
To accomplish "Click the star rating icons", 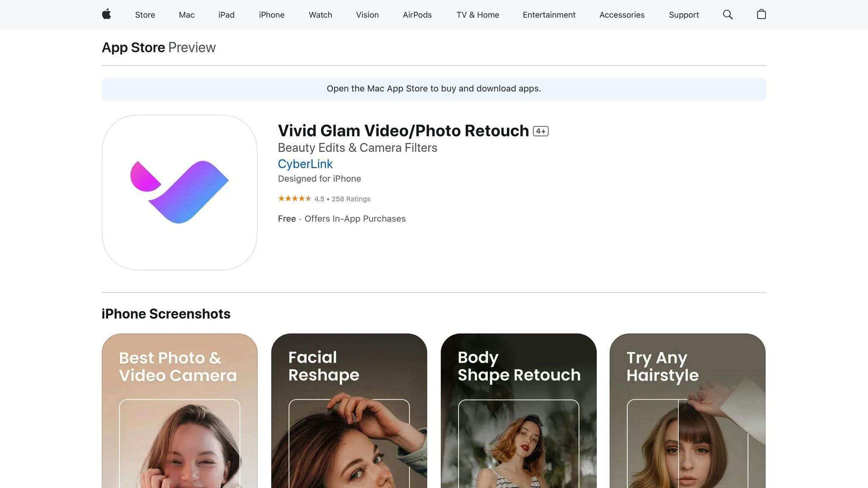I will coord(295,199).
